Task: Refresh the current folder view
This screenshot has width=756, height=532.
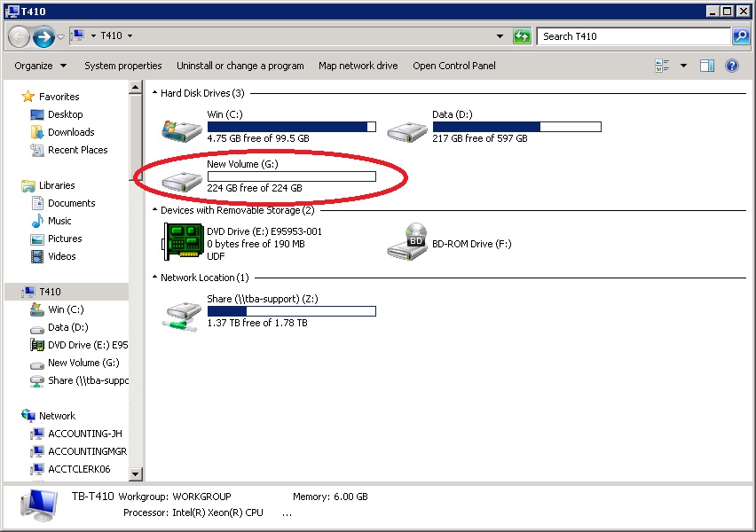Action: point(522,36)
